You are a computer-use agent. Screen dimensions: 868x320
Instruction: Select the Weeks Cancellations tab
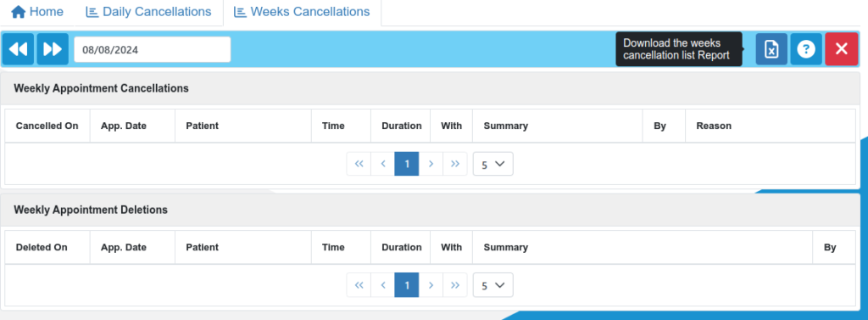[x=303, y=12]
